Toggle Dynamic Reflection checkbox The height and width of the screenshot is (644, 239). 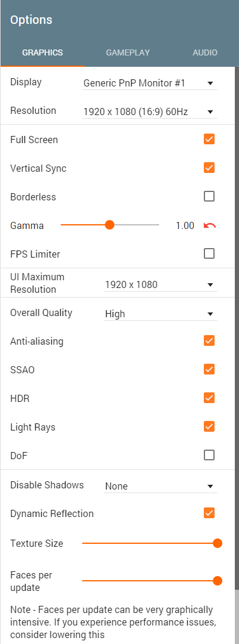(x=209, y=513)
